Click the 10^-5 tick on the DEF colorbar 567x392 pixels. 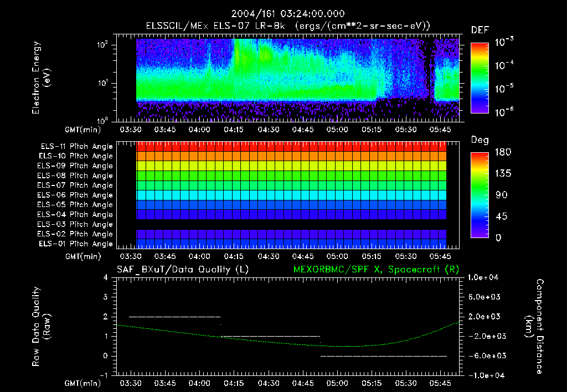click(504, 89)
